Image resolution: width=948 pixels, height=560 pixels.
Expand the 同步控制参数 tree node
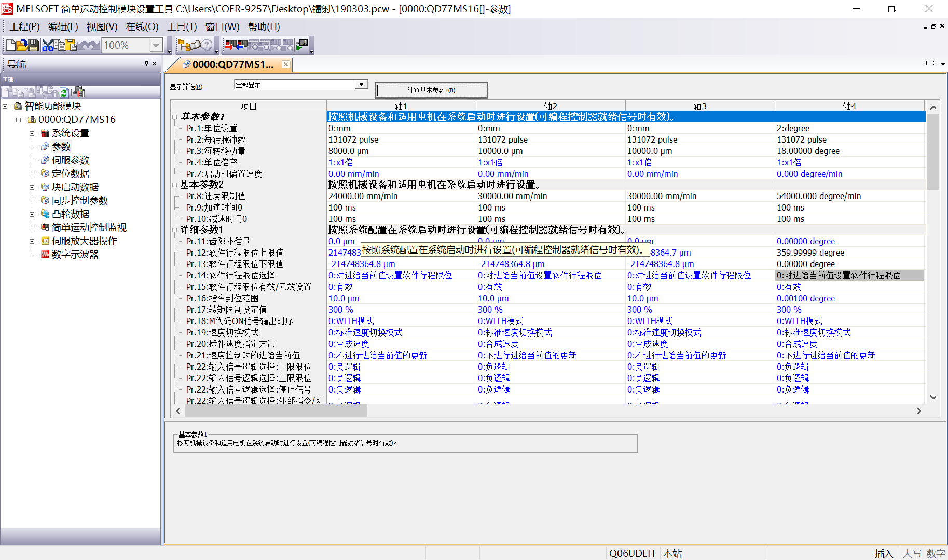pyautogui.click(x=32, y=201)
